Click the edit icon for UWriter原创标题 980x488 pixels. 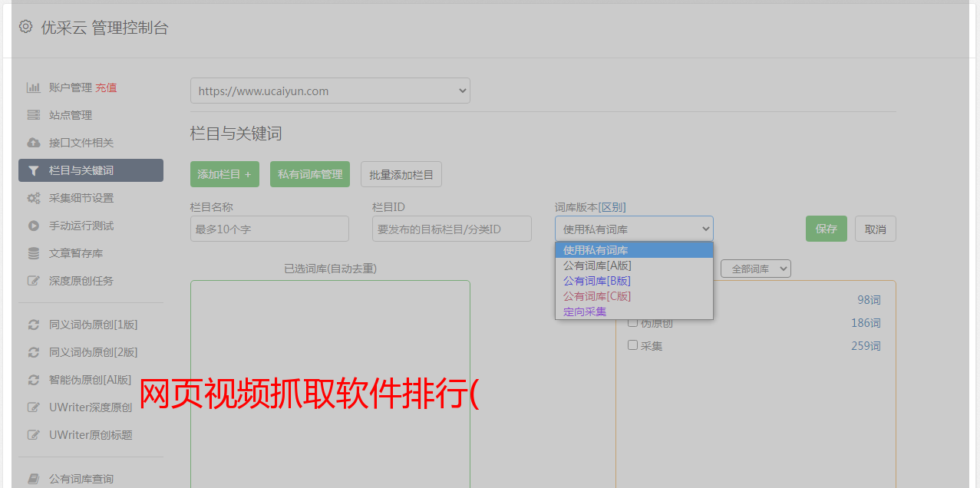click(34, 435)
